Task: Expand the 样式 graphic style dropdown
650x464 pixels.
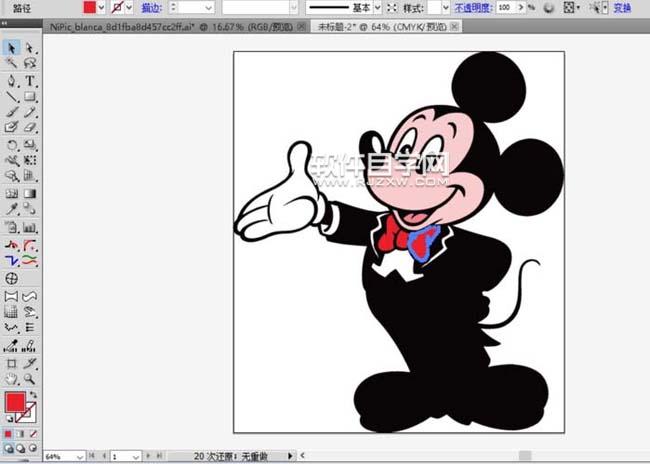Action: (446, 7)
